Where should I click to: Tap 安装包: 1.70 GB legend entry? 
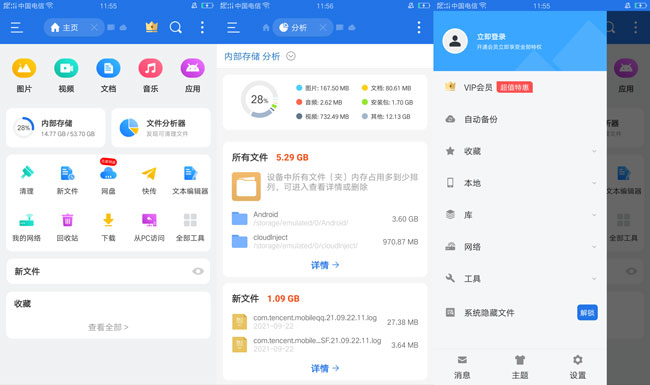point(387,102)
